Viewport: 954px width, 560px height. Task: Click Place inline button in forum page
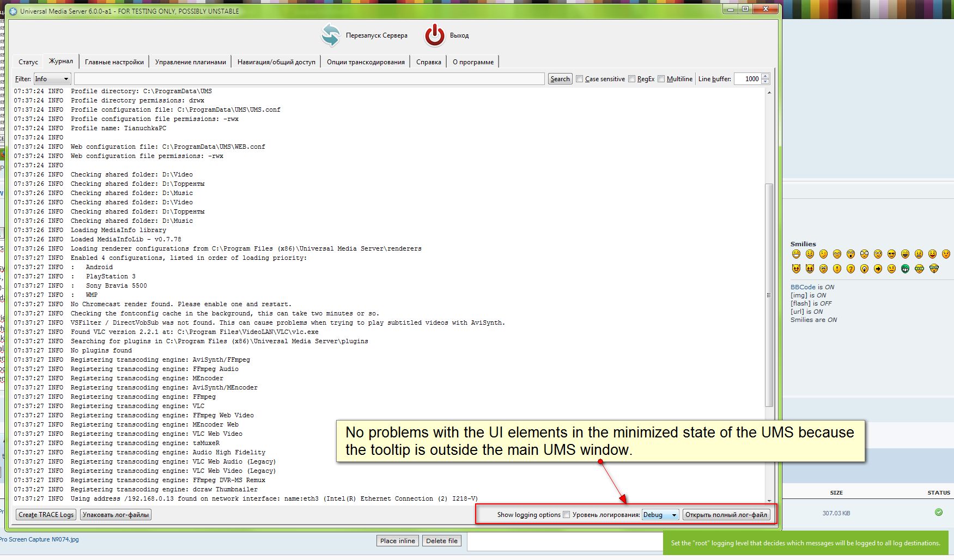(x=398, y=541)
